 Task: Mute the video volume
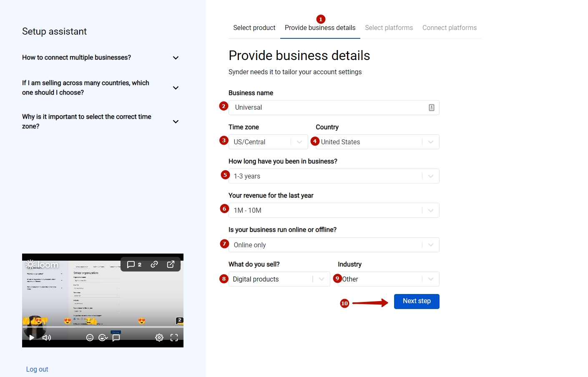pos(47,337)
